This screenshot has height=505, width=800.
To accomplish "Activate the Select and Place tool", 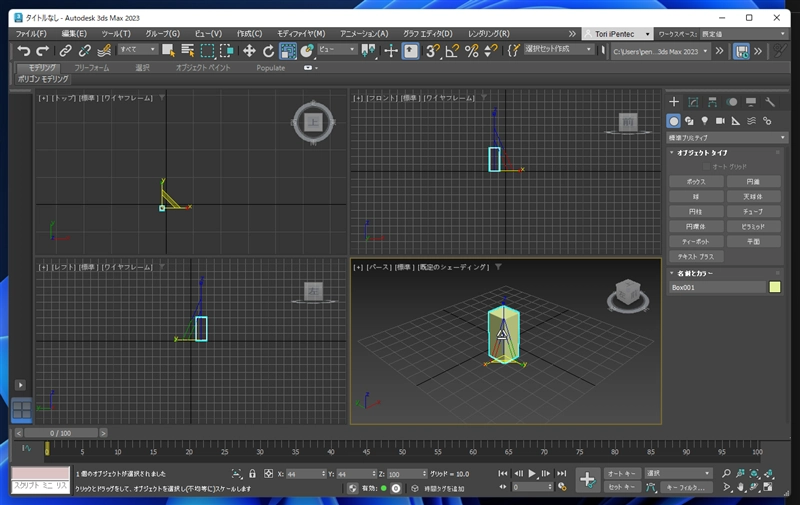I will coord(307,50).
